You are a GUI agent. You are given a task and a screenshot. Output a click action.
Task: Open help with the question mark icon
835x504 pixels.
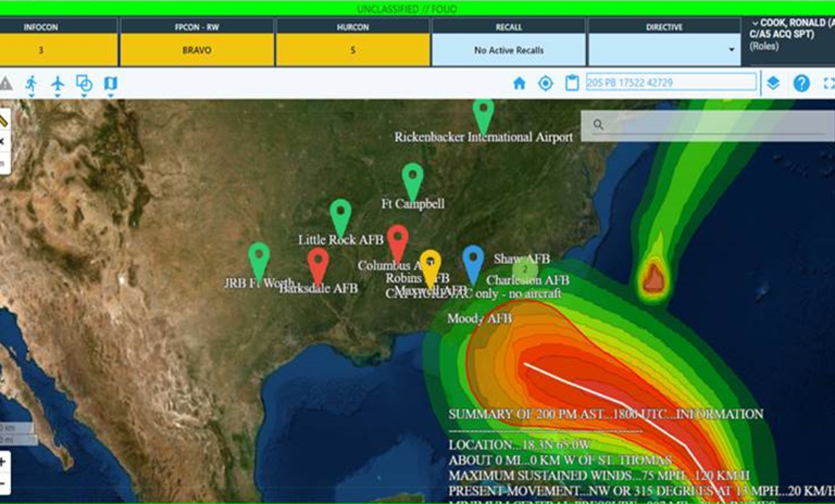[x=802, y=83]
